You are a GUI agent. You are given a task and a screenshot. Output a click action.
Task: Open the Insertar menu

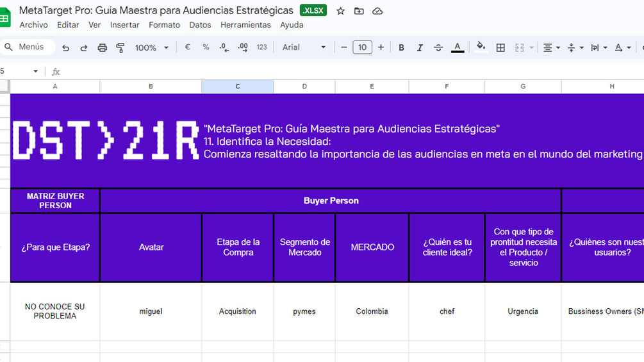(125, 25)
